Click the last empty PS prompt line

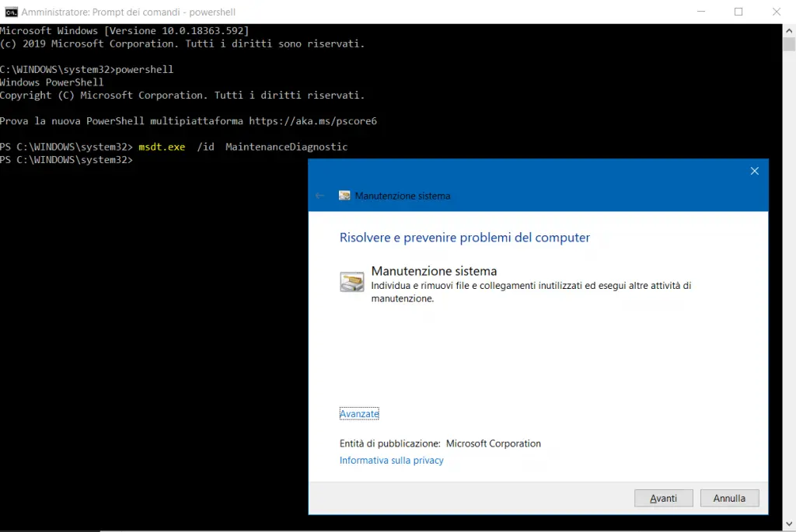coord(66,160)
